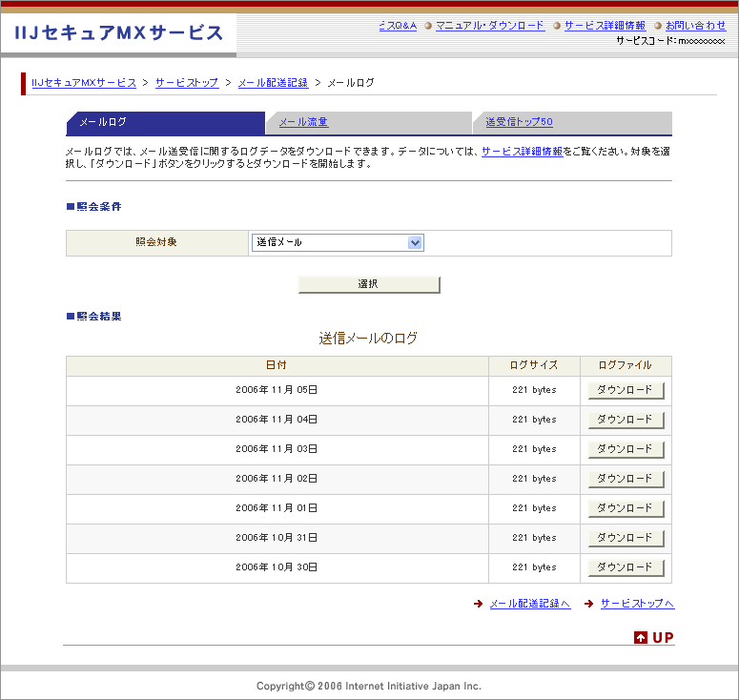Download the log for 2006年10月31日
The image size is (739, 700).
point(626,538)
